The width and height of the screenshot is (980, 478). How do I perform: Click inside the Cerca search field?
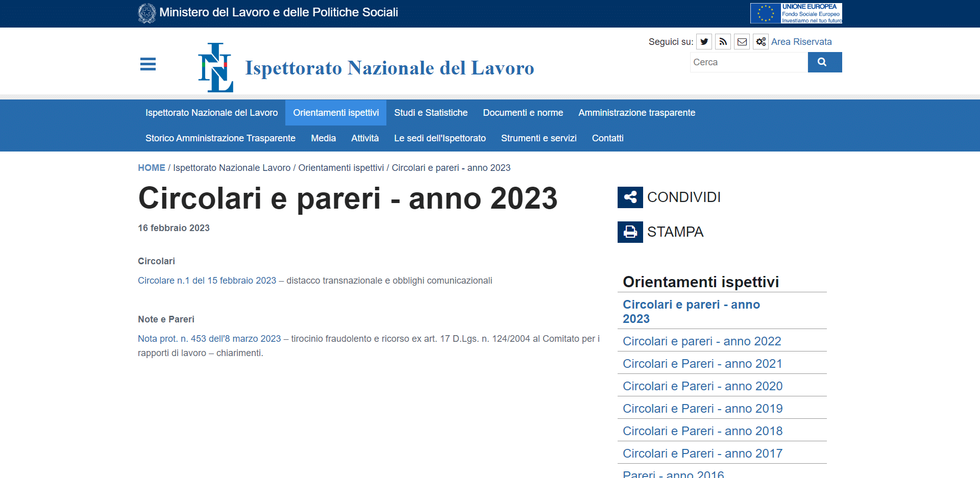[x=748, y=62]
